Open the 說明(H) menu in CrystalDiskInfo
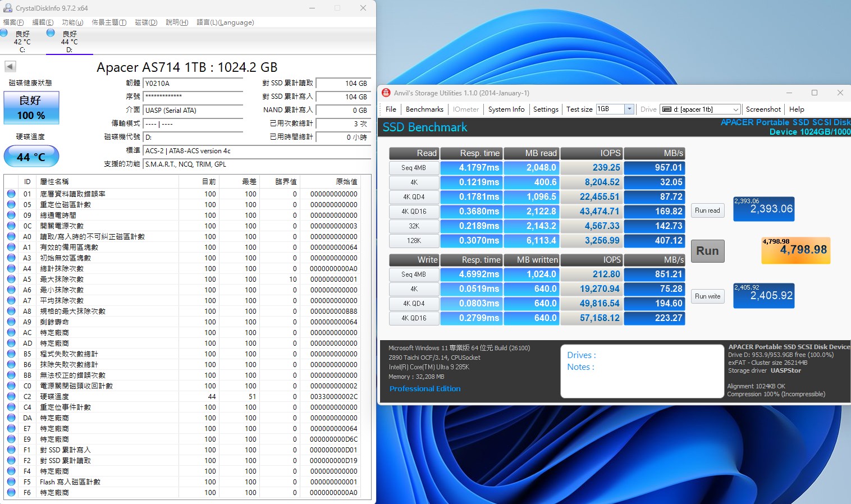Screen dimensions: 851x504 pyautogui.click(x=177, y=22)
